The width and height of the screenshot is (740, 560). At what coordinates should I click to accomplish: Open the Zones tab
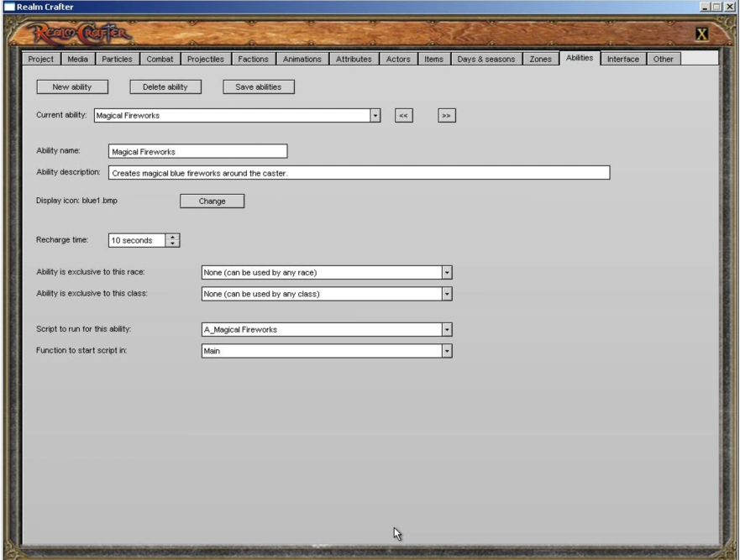tap(540, 59)
